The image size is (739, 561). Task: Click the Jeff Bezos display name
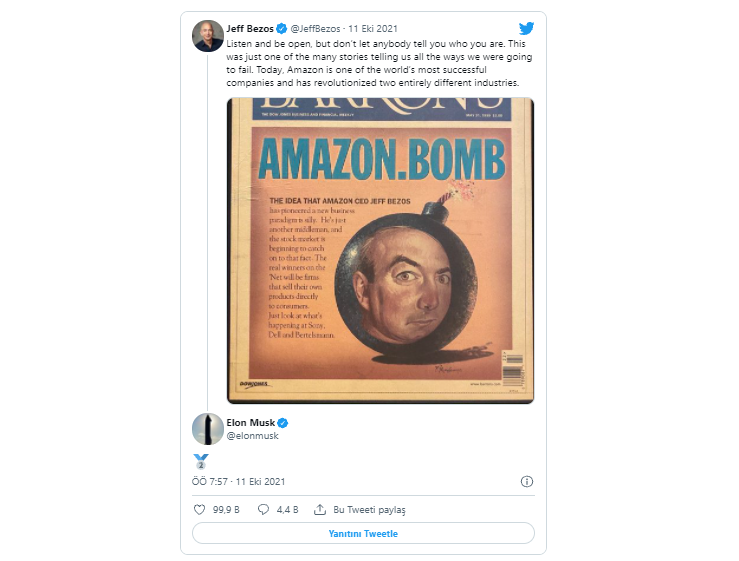tap(250, 29)
